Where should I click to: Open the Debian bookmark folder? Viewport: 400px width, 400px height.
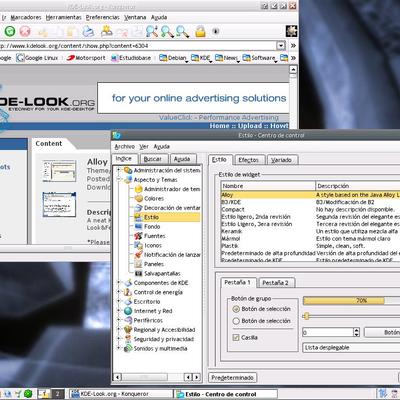click(x=173, y=58)
